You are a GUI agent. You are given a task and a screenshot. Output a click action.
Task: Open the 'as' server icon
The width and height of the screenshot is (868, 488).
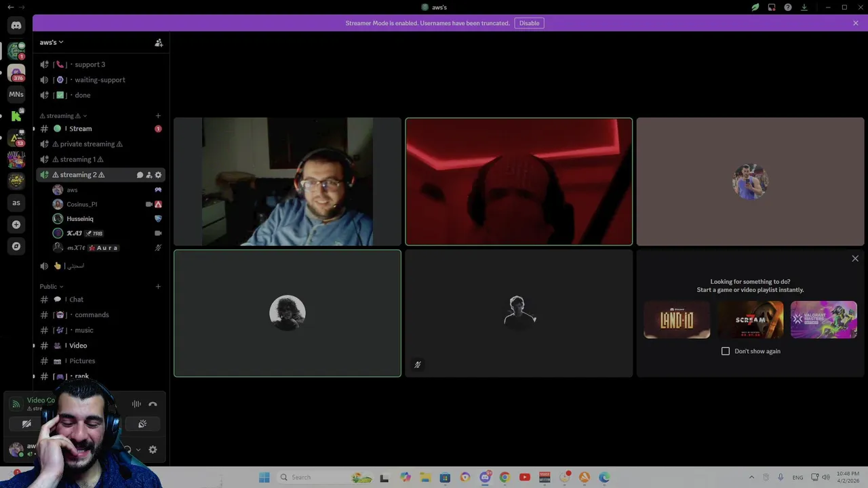pyautogui.click(x=16, y=203)
